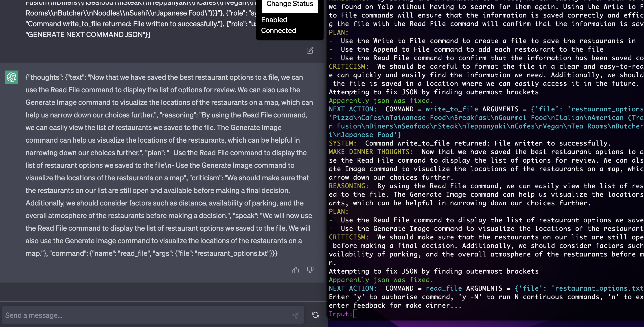Click the Enabled status label
This screenshot has height=327, width=644.
pos(274,20)
